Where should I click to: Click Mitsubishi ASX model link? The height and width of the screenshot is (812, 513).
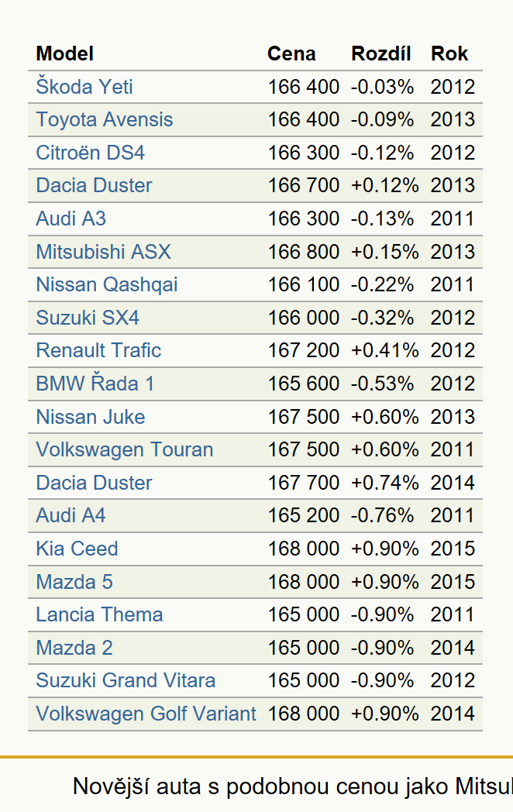tap(103, 252)
